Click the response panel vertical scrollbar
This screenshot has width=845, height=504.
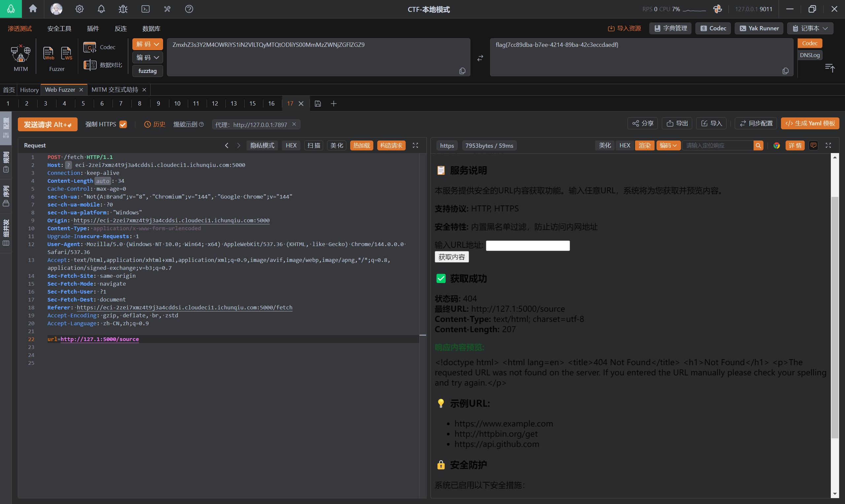pyautogui.click(x=834, y=317)
